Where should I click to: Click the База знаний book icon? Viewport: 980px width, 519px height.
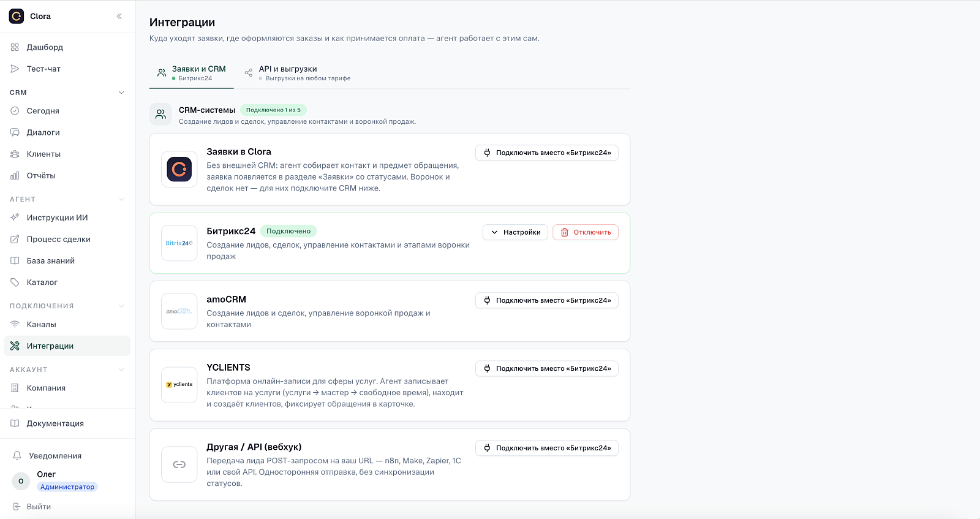(15, 260)
